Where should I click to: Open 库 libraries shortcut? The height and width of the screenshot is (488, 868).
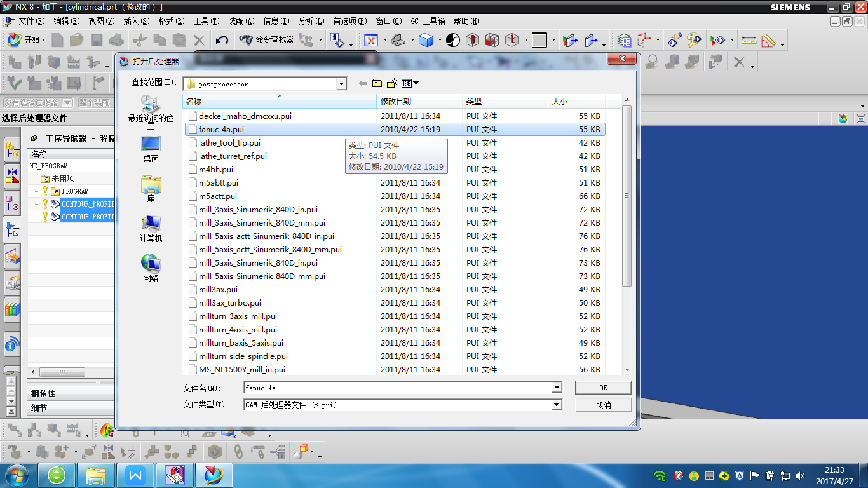151,189
